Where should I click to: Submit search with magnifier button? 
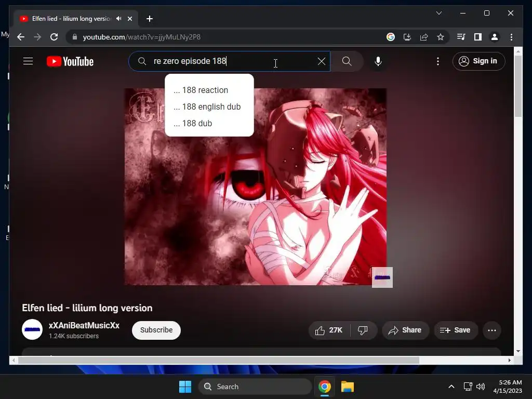pos(347,61)
